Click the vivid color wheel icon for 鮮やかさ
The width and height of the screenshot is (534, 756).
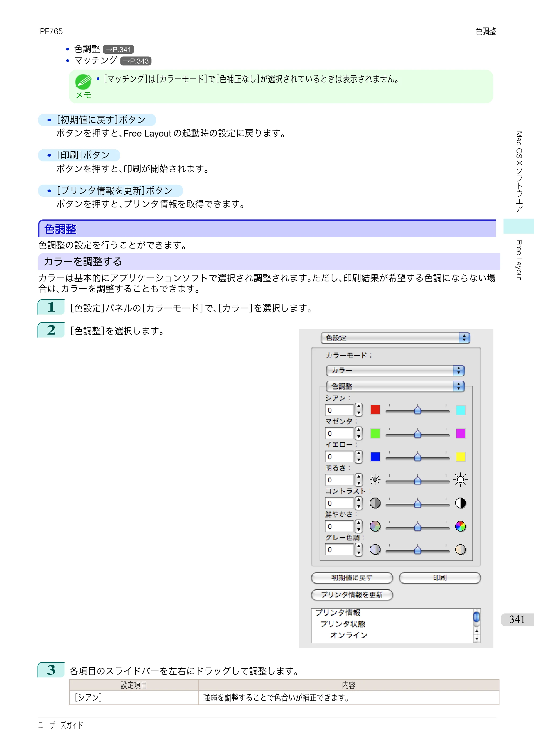(461, 526)
